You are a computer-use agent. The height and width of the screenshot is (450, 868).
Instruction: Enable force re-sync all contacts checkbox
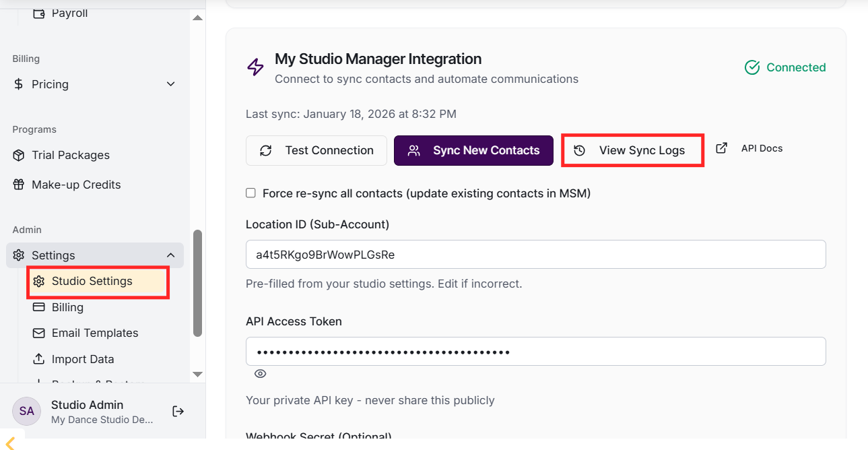[251, 193]
